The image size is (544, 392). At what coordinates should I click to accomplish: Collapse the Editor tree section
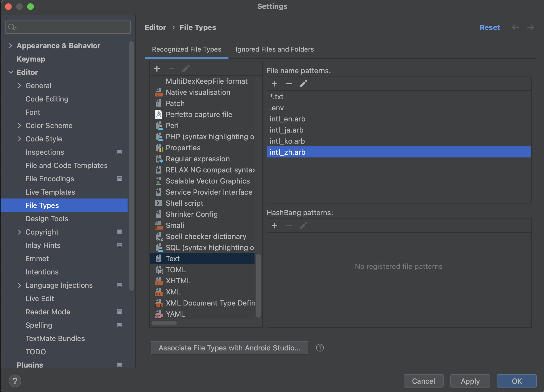(x=11, y=72)
